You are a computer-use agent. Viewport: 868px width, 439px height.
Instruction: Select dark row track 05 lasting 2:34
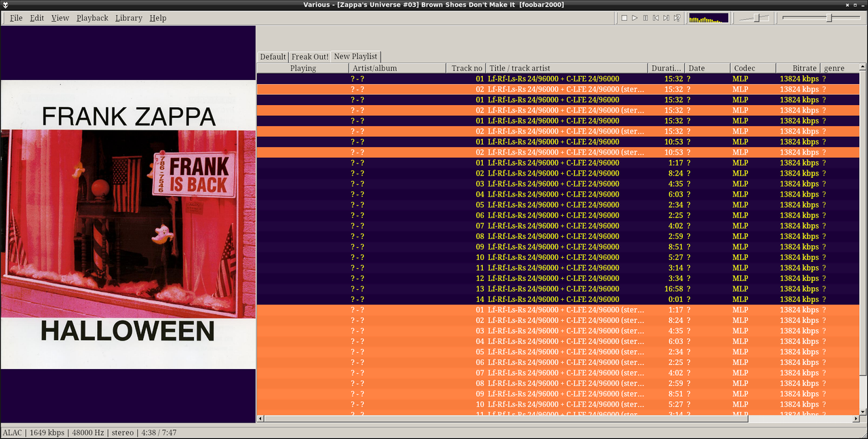point(558,204)
